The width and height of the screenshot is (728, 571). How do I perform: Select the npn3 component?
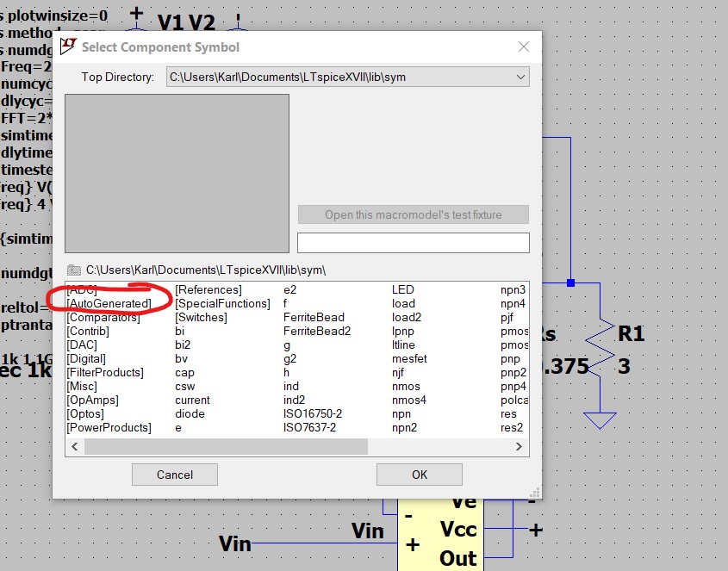[513, 289]
